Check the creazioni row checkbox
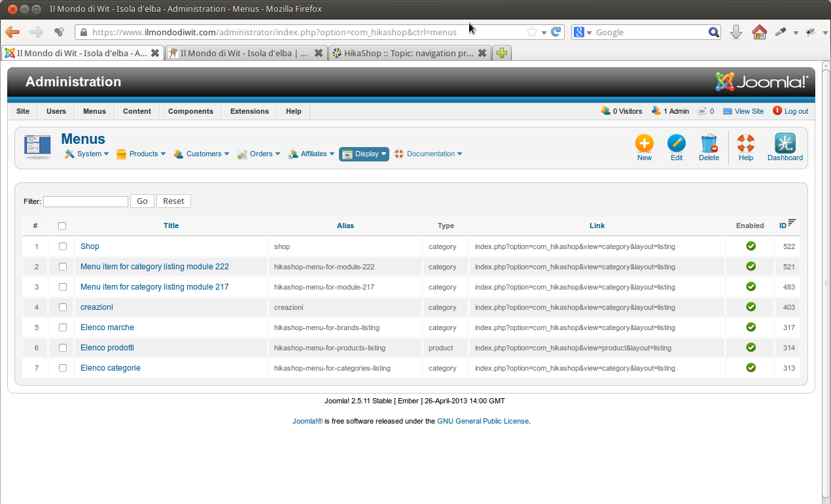 (63, 307)
